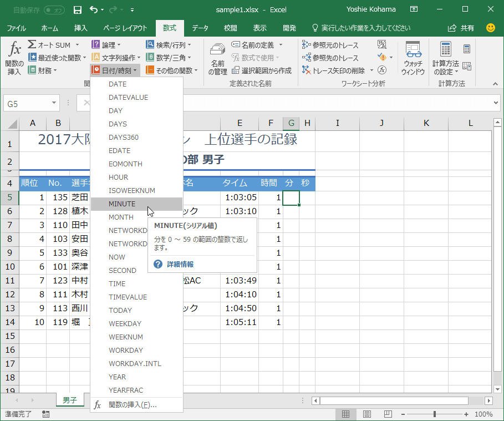This screenshot has height=421, width=504.
Task: Click Trace Precedents (参照元のトレース)
Action: pyautogui.click(x=330, y=45)
